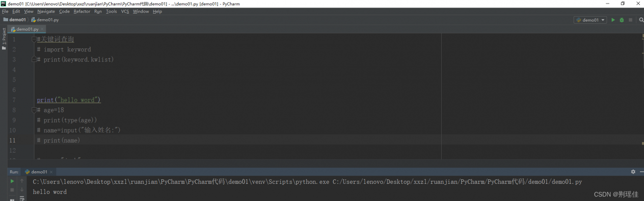Click the grey stop button in top toolbar

coord(630,20)
